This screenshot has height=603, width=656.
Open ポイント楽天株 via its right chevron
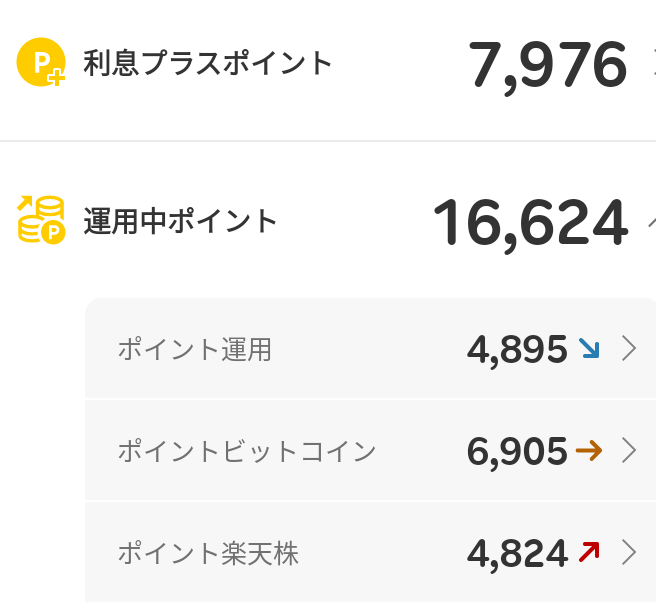[629, 551]
